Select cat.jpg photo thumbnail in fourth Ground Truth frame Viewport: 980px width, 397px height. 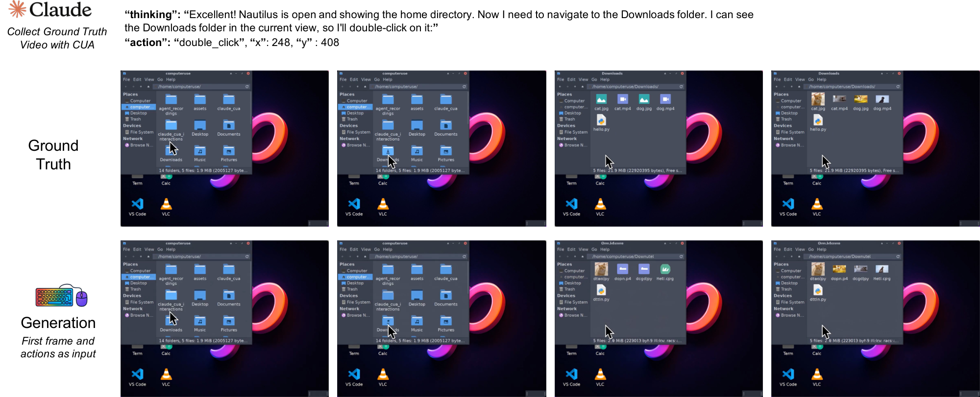pos(818,99)
